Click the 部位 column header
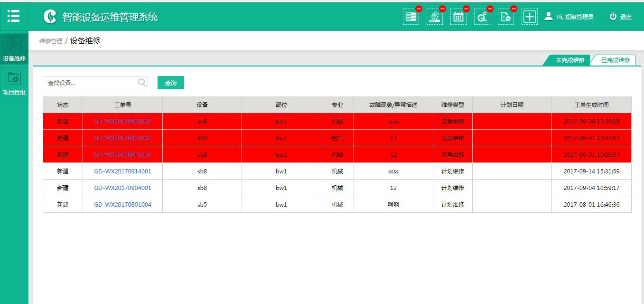 (x=281, y=104)
